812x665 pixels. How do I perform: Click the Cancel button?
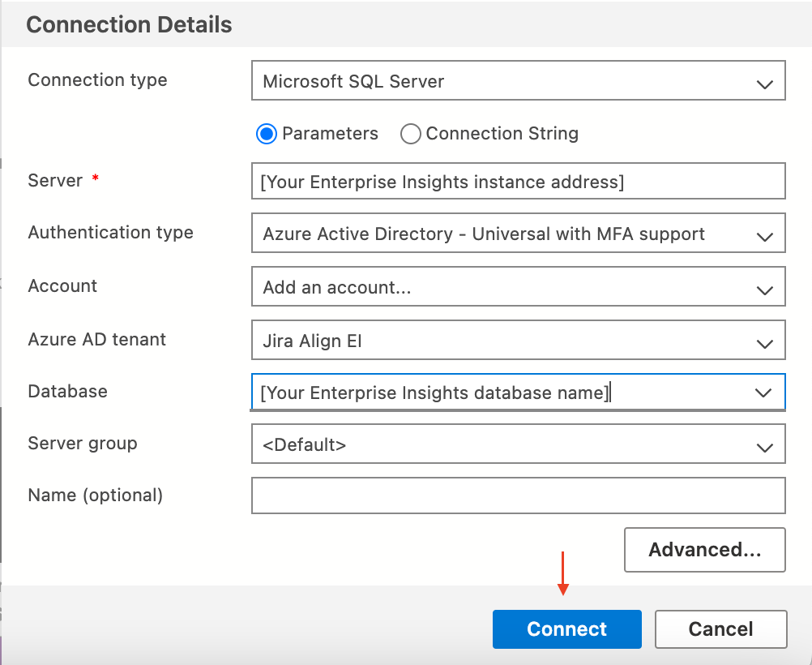720,629
